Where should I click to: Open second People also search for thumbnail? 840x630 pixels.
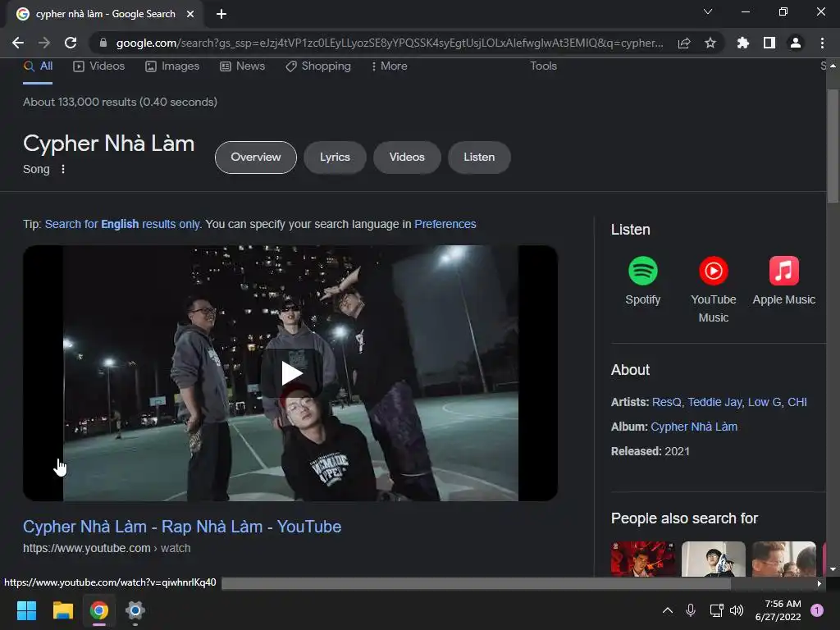(713, 559)
